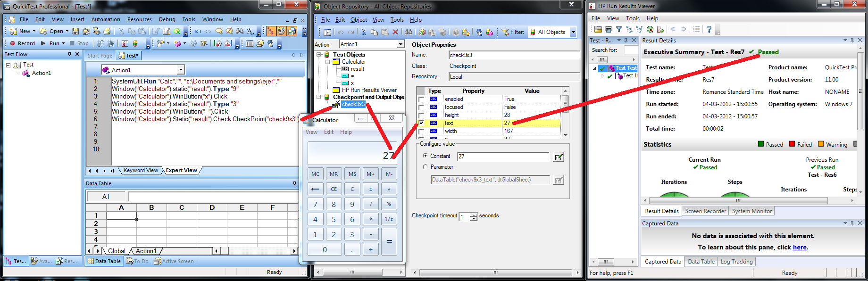The width and height of the screenshot is (868, 281).
Task: Click the Search for field in Results Viewer
Action: click(x=631, y=50)
